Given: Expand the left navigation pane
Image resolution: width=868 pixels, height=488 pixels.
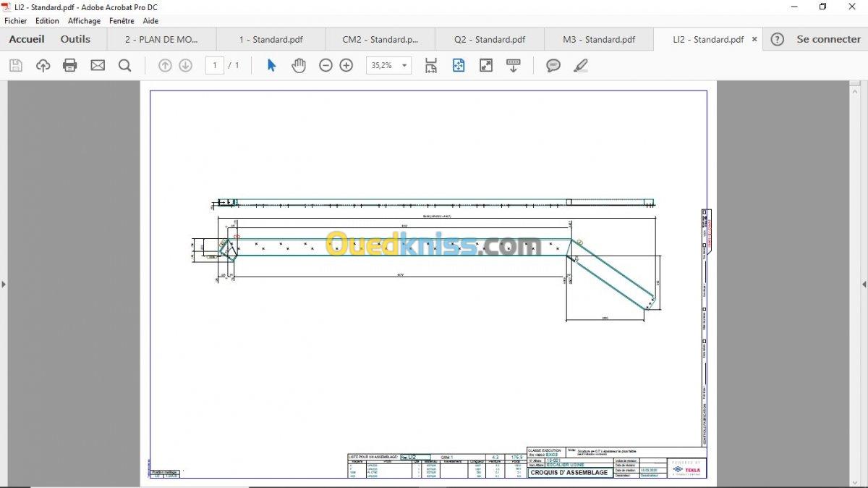Looking at the screenshot, I should 4,284.
